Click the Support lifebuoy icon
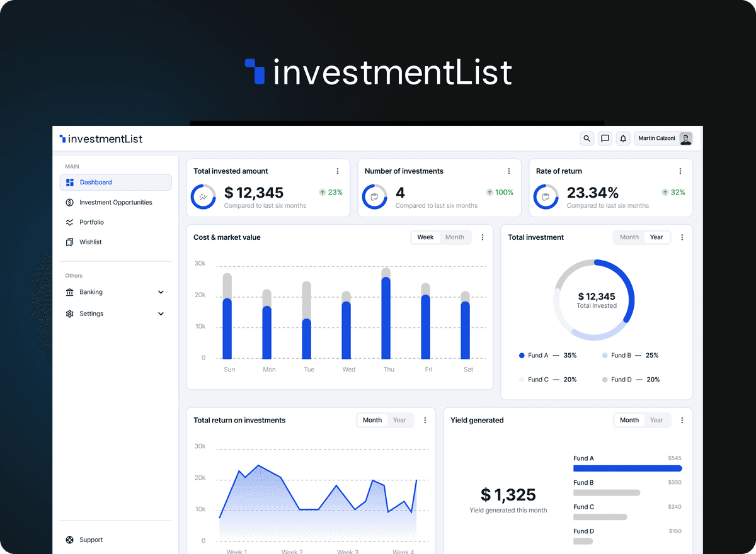756x554 pixels. pyautogui.click(x=70, y=540)
